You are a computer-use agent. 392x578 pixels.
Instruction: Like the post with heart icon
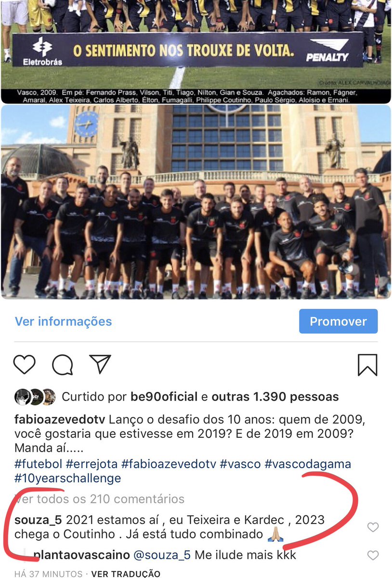tap(24, 364)
